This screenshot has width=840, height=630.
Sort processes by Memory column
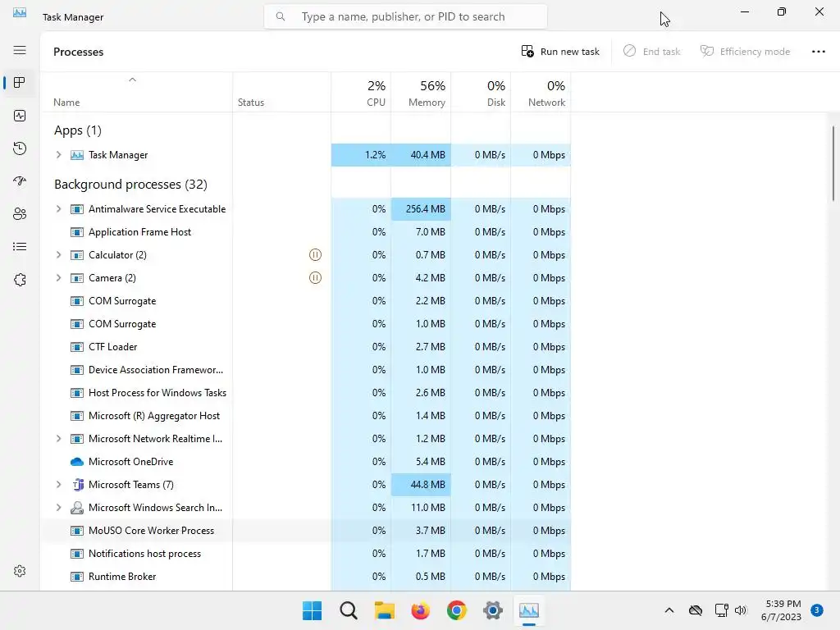(x=421, y=93)
